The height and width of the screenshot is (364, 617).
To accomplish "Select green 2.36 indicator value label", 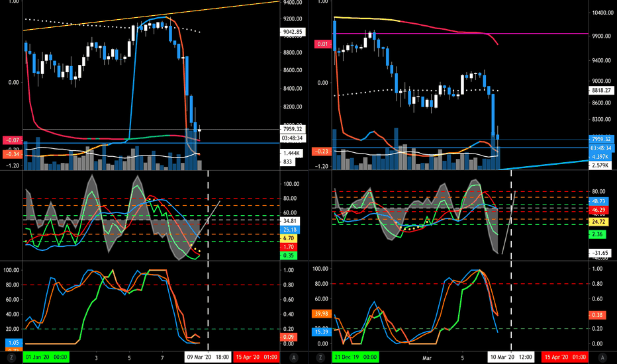I will [597, 234].
